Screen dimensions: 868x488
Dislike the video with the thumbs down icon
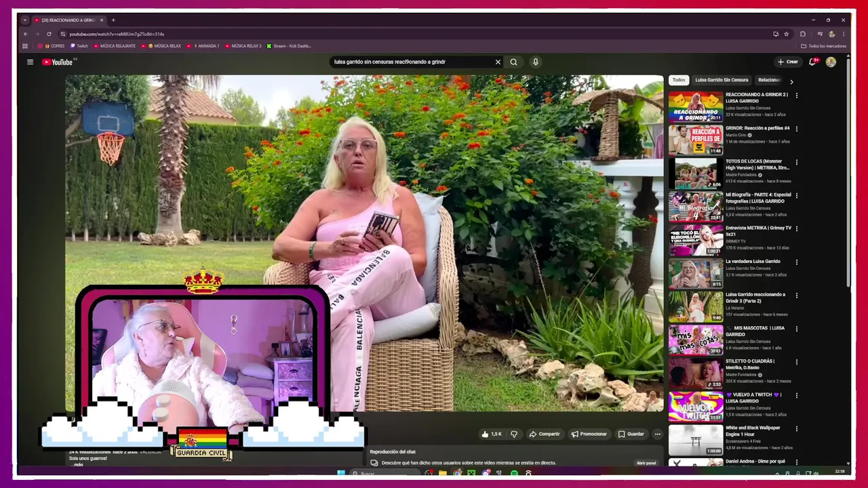coord(514,434)
